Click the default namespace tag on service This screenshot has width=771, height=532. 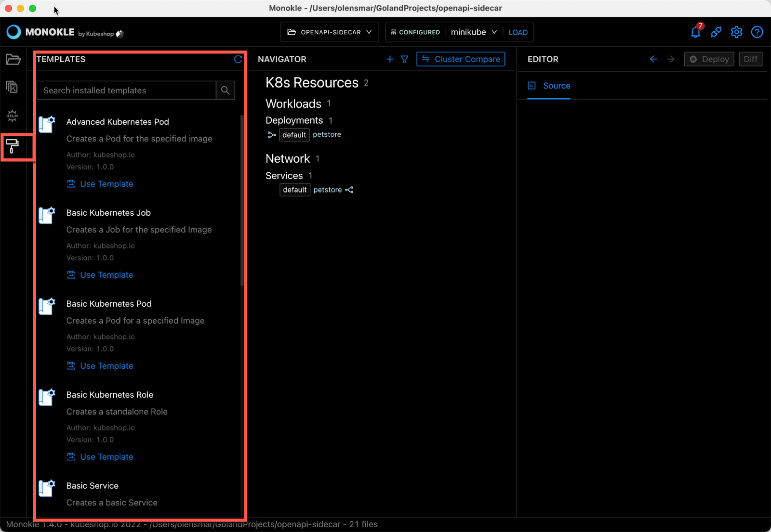point(295,190)
